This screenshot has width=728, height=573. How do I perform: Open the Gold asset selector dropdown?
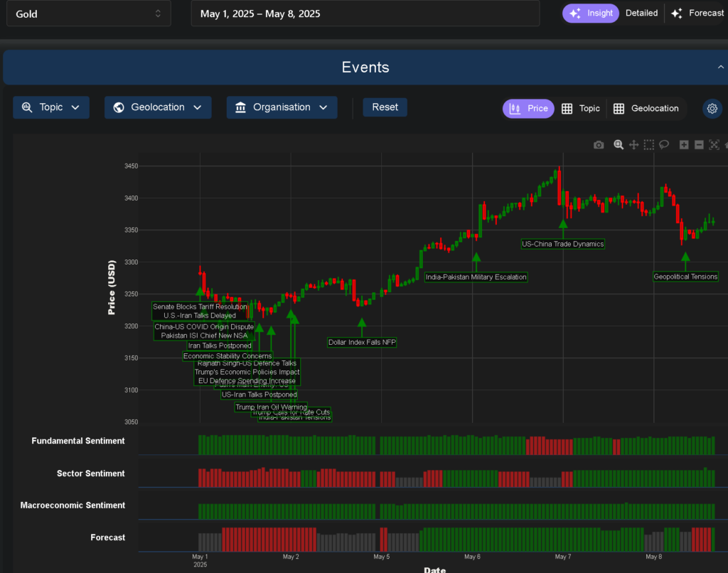[89, 14]
